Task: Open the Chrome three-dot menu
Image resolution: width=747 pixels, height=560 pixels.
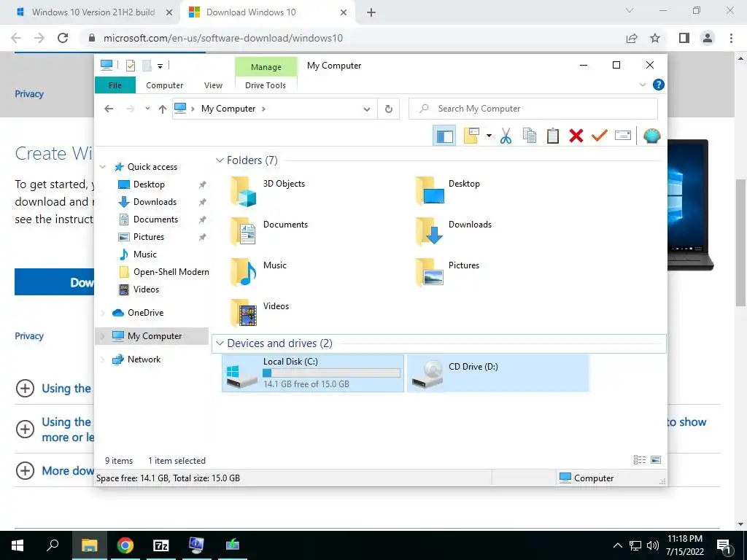Action: [731, 38]
